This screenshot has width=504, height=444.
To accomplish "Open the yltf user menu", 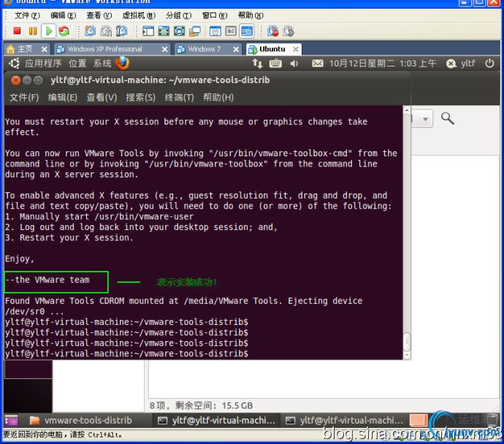I will 461,64.
